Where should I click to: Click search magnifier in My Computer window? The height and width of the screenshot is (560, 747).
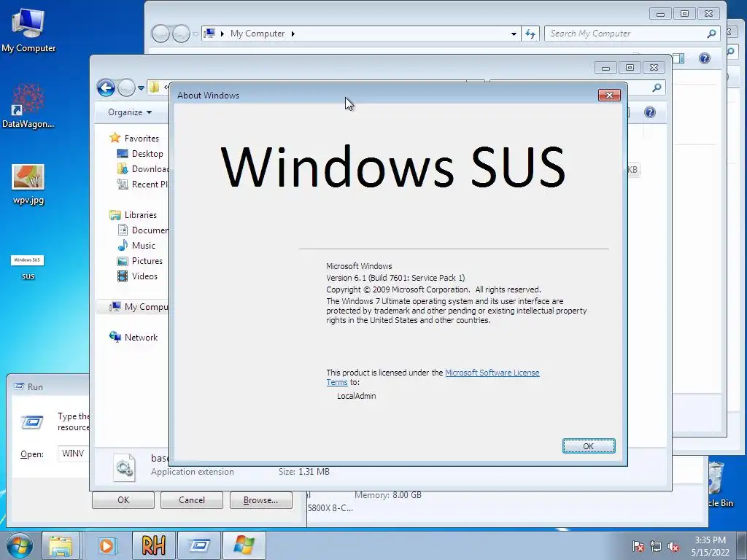click(711, 34)
